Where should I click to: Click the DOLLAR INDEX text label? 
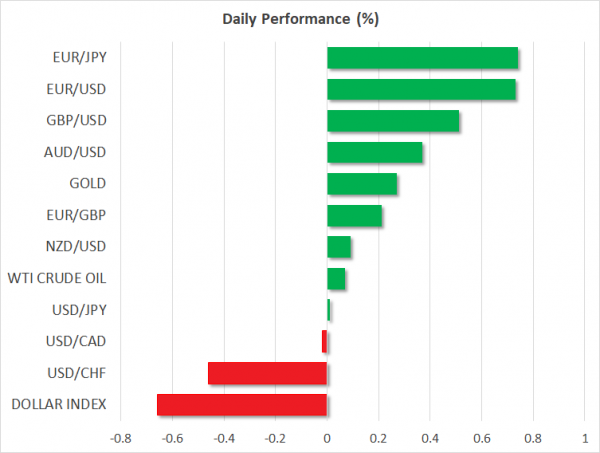coord(59,405)
